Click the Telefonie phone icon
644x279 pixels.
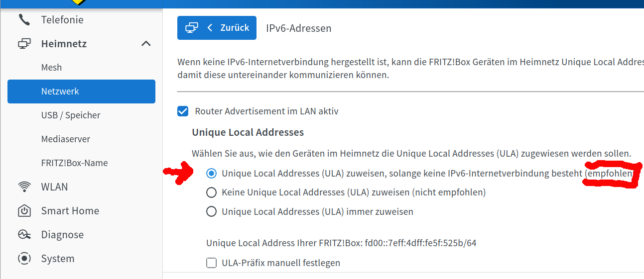coord(24,20)
